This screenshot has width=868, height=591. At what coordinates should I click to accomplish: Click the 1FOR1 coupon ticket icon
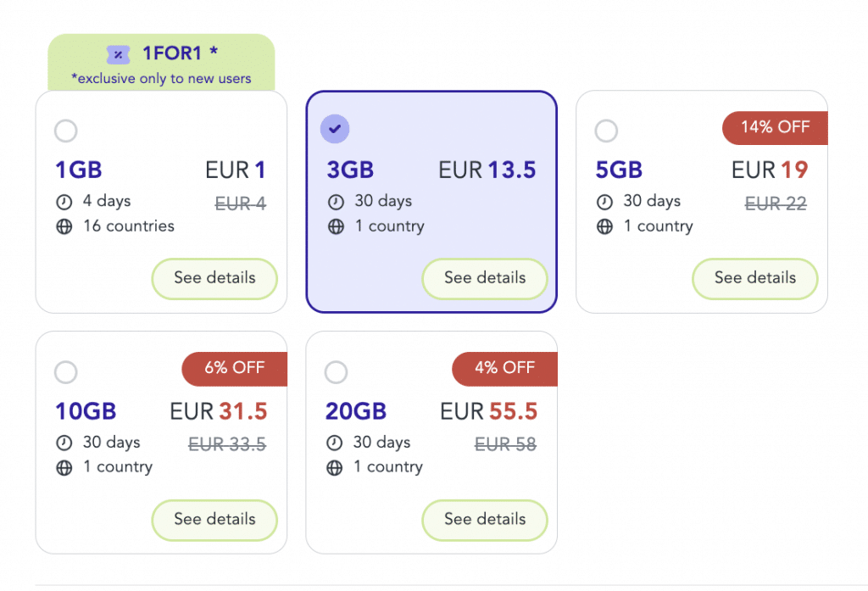tap(119, 55)
